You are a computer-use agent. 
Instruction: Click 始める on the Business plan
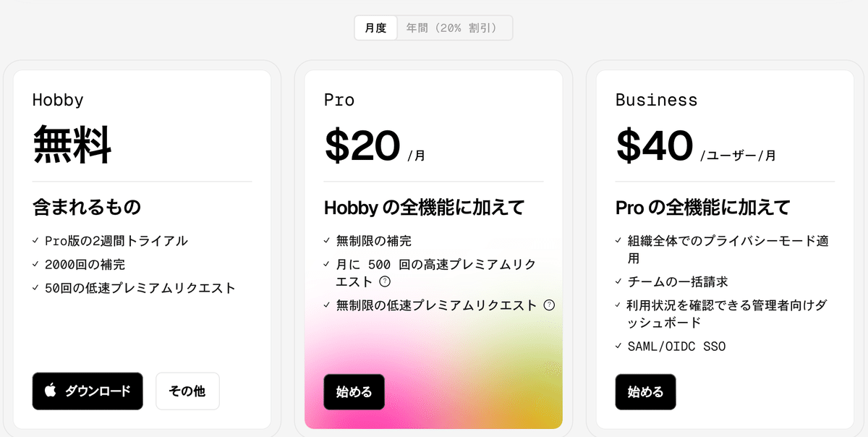tap(646, 391)
